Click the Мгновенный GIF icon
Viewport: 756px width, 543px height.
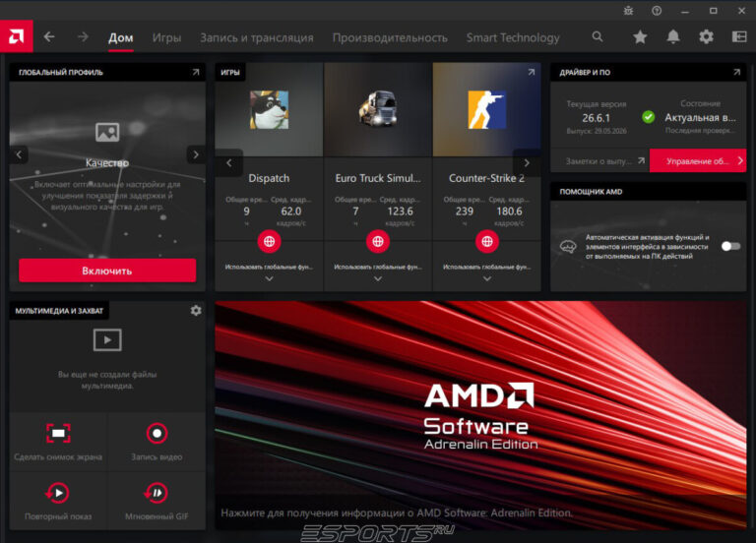pyautogui.click(x=157, y=493)
